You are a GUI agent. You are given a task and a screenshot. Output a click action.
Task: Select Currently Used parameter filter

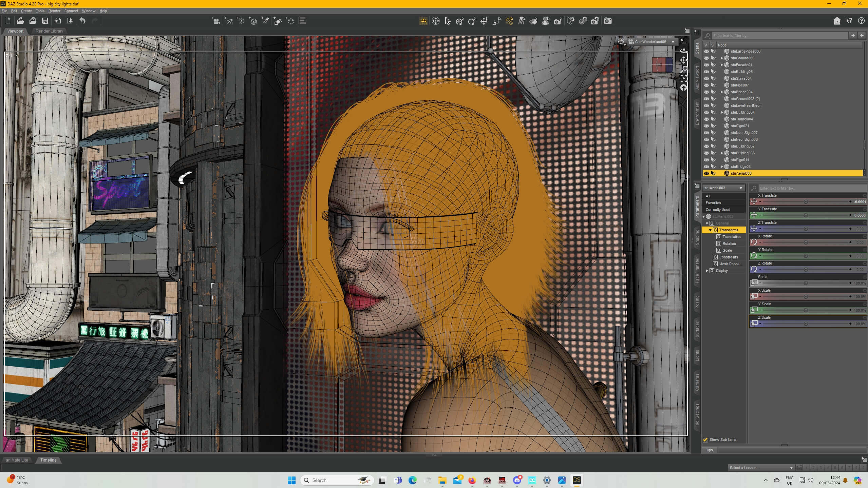(718, 210)
